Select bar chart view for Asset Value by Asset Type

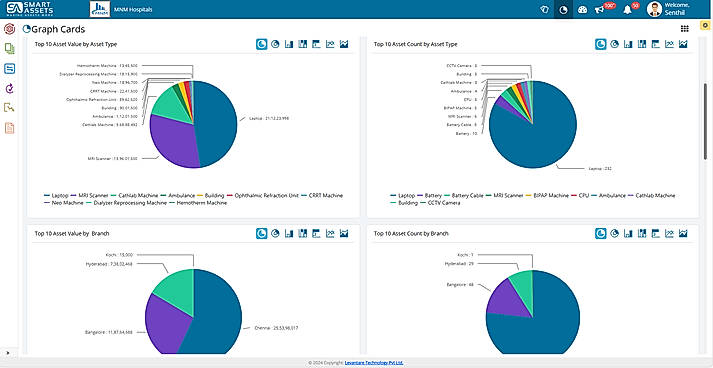289,44
